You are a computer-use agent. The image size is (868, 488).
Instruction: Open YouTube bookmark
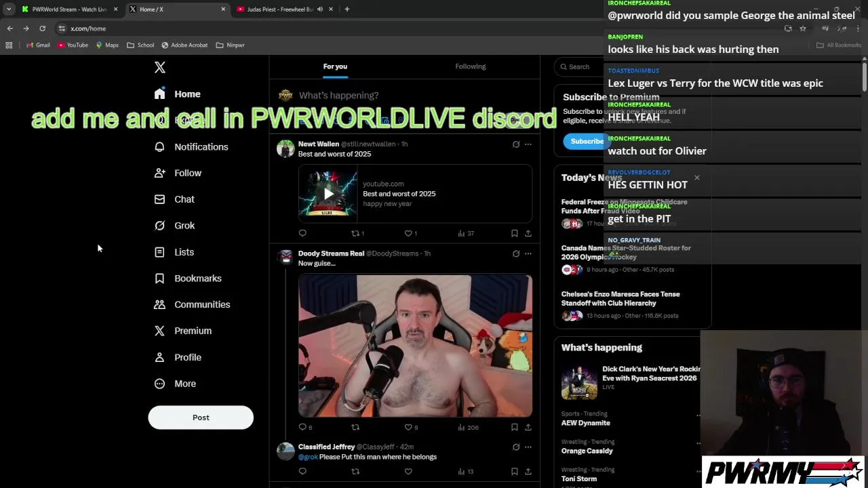click(x=73, y=45)
